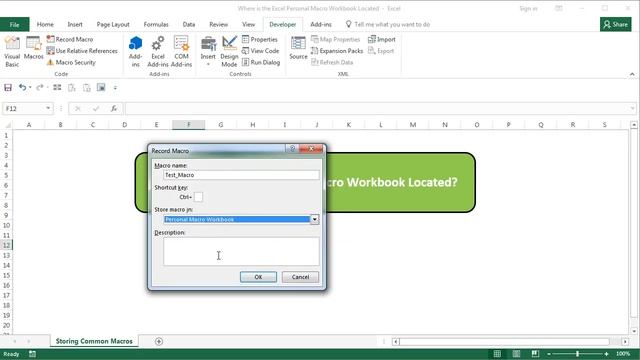
Task: Open the Visual Basic editor
Action: (x=12, y=51)
